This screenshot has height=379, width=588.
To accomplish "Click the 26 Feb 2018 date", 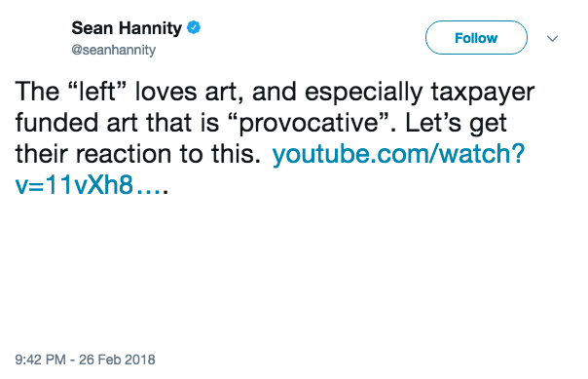I will tap(117, 360).
